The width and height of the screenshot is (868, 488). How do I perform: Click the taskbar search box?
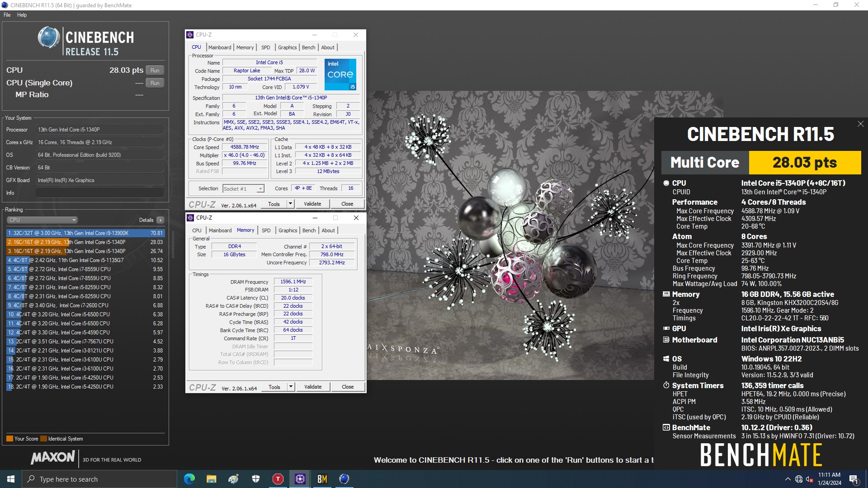[99, 479]
